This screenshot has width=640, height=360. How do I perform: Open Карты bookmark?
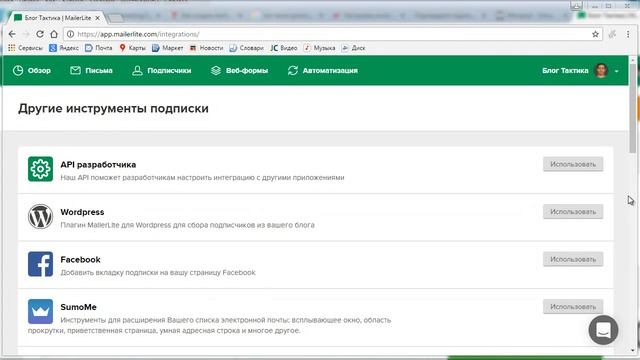coord(132,48)
